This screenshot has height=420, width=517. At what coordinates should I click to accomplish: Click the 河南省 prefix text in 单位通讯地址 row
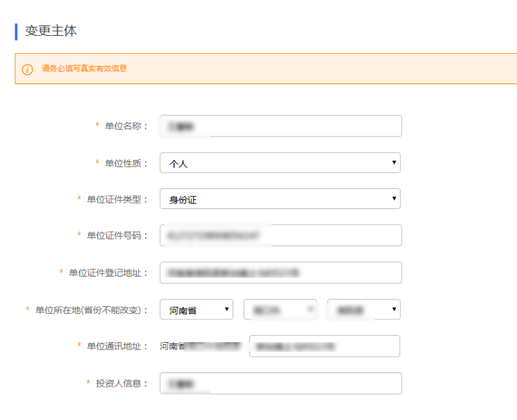coord(173,346)
